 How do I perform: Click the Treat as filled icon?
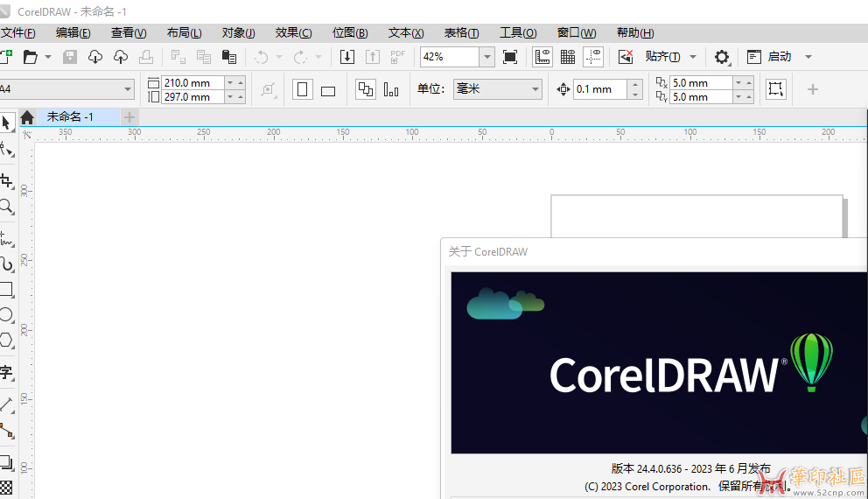(775, 89)
